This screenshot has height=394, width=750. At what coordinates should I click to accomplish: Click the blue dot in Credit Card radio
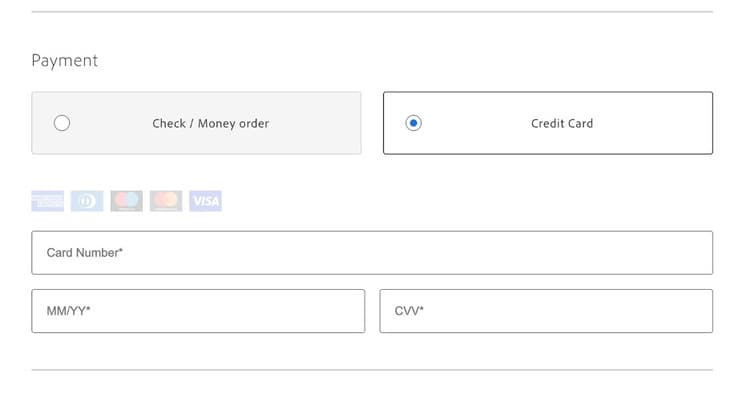tap(413, 123)
